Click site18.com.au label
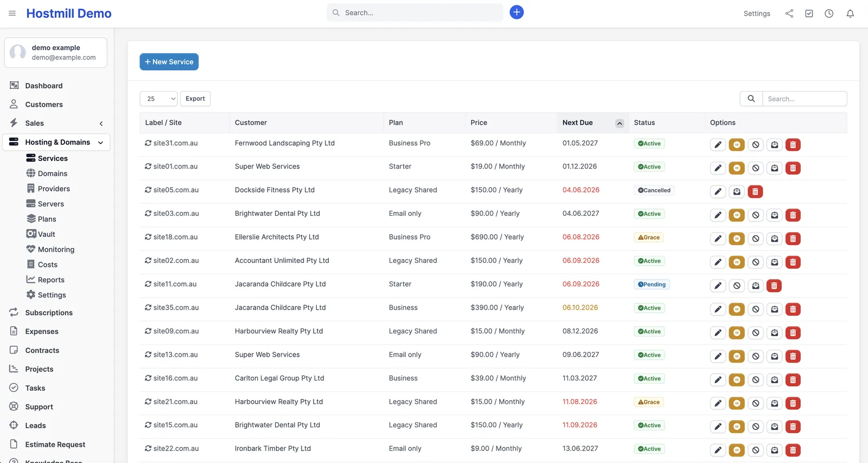Viewport: 868px width, 463px height. [175, 237]
